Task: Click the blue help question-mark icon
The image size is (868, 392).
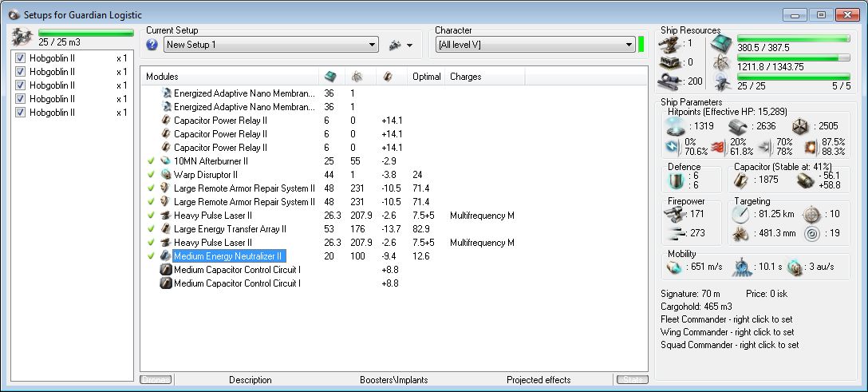Action: 152,45
